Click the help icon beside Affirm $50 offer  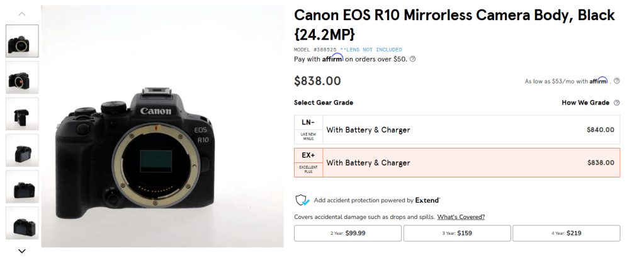(413, 59)
